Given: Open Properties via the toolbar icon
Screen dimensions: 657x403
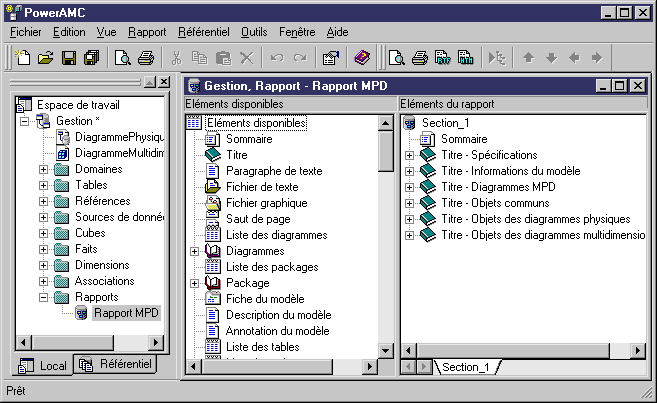Looking at the screenshot, I should click(x=331, y=58).
